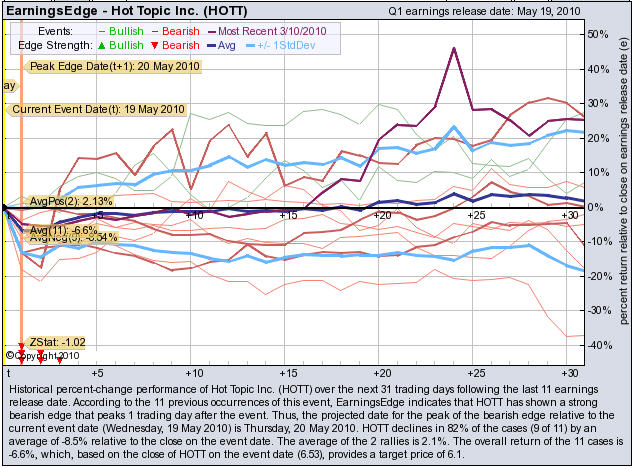The width and height of the screenshot is (634, 469).
Task: Click the -40% tick on the y-axis
Action: coord(597,345)
